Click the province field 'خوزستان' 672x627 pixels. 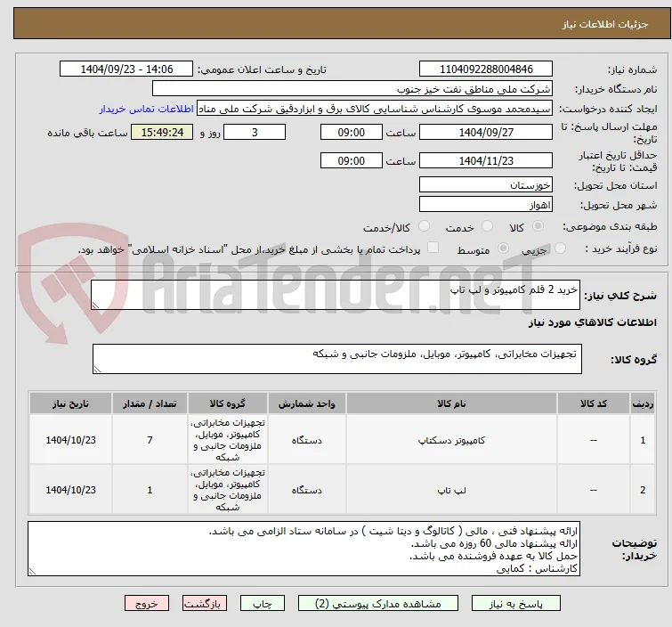coord(486,185)
